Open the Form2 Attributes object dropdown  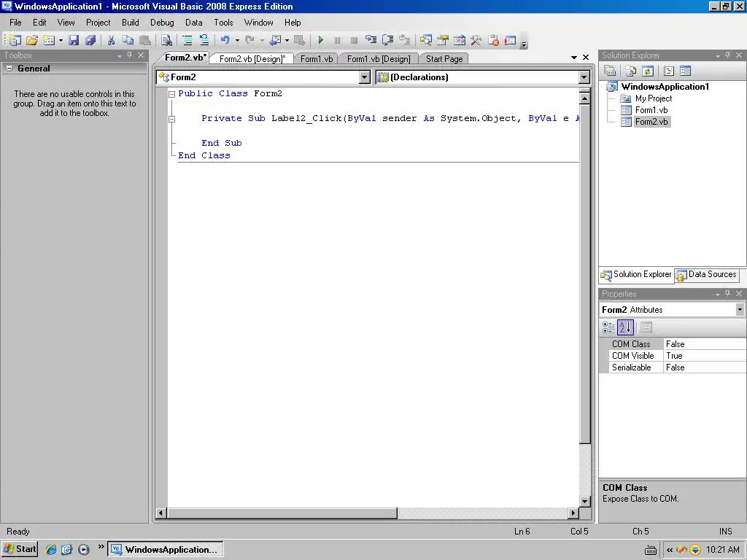pos(740,309)
